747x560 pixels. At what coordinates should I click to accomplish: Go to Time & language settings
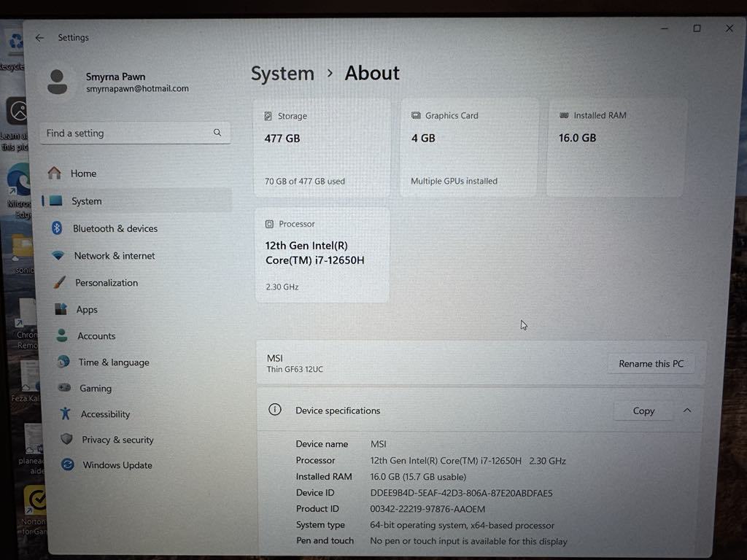tap(113, 362)
